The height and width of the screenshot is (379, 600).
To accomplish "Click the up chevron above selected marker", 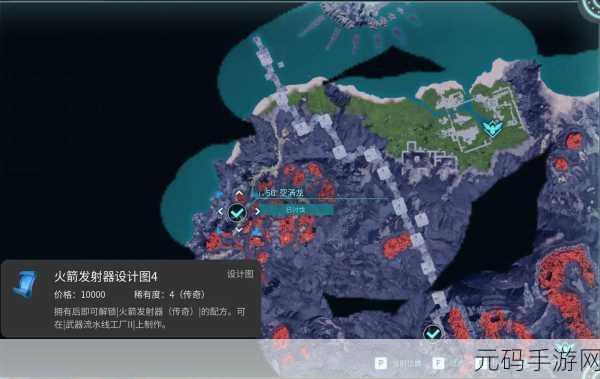I will pyautogui.click(x=239, y=193).
